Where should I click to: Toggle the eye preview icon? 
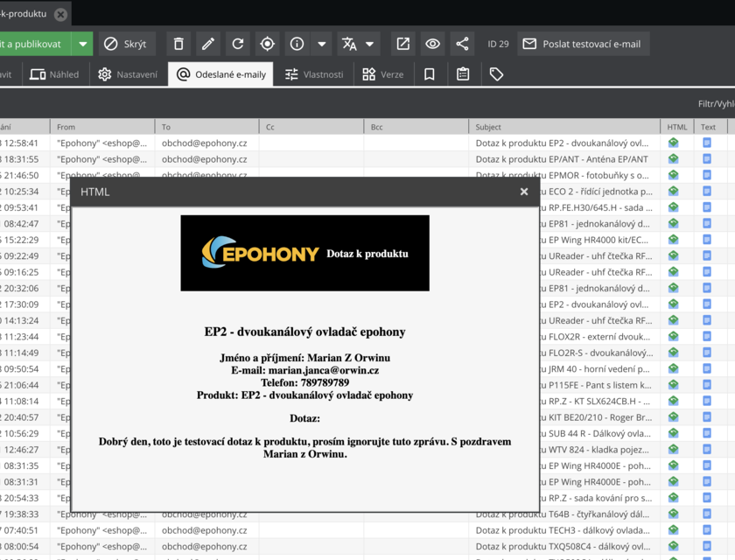point(432,44)
